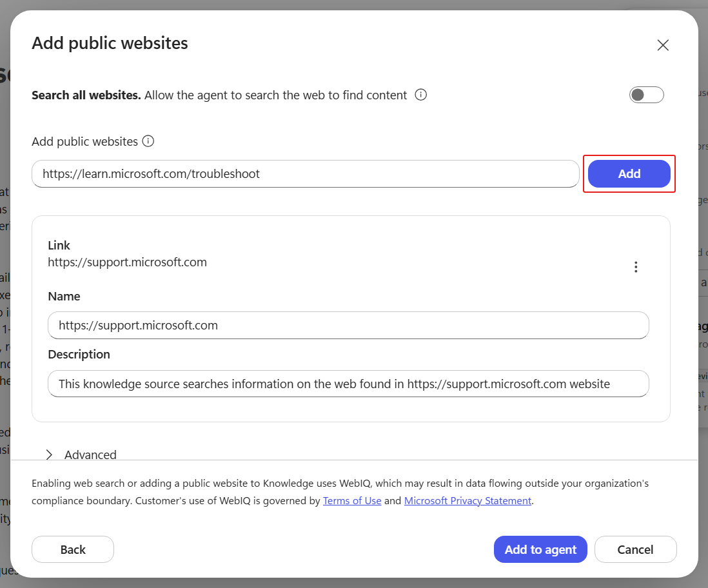Click the Cancel button

[x=635, y=549]
